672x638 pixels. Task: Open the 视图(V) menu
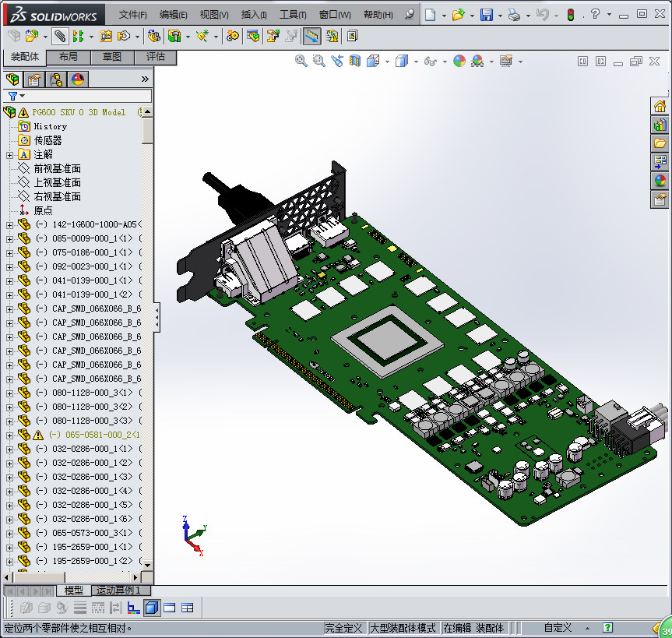[214, 15]
